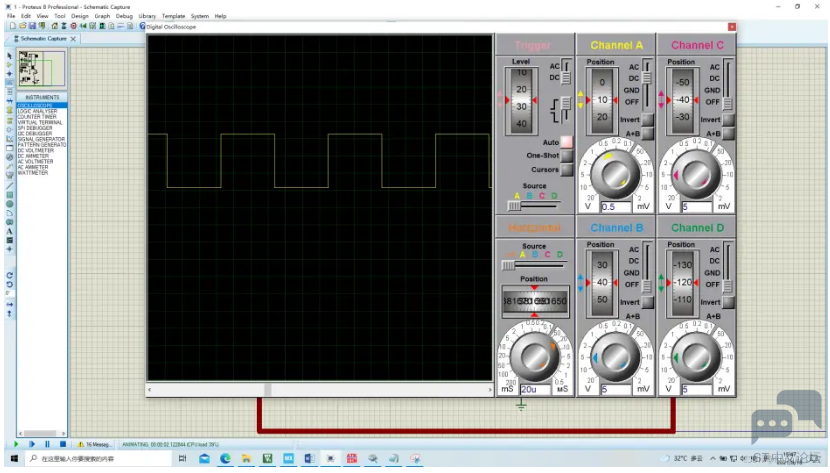This screenshot has height=473, width=830.
Task: Click Channel A volts-per-division input field
Action: click(616, 207)
